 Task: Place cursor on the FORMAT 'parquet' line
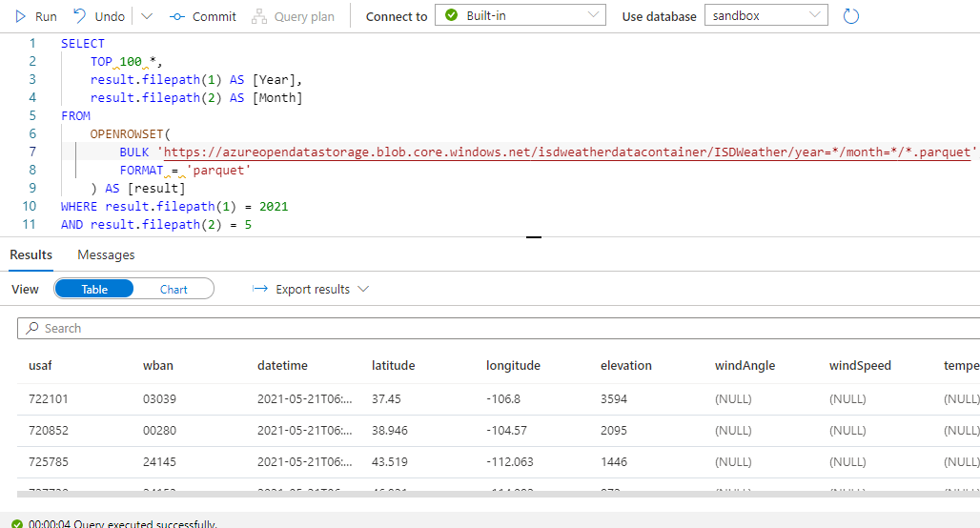click(x=185, y=170)
